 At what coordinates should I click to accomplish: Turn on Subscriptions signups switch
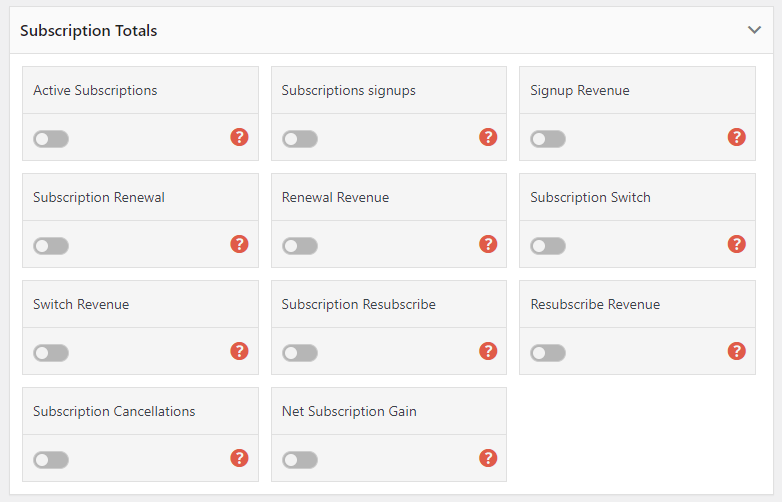coord(300,139)
